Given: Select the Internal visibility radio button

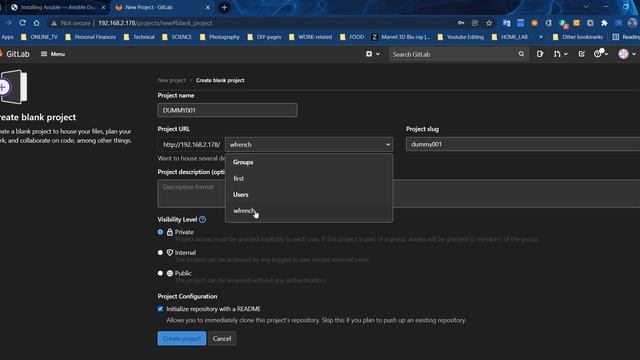Looking at the screenshot, I should pyautogui.click(x=160, y=253).
